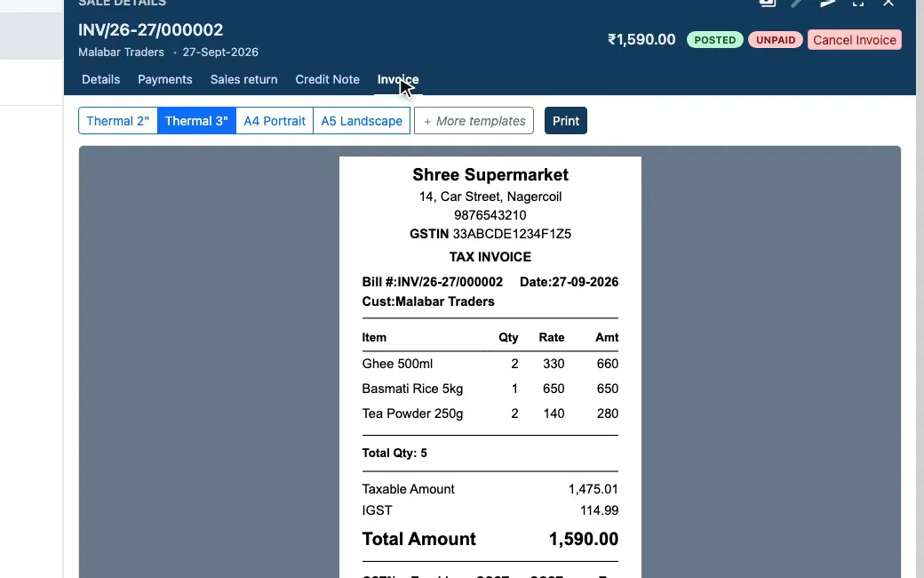Click the Shree Supermarket receipt title
The width and height of the screenshot is (924, 578).
(x=490, y=174)
